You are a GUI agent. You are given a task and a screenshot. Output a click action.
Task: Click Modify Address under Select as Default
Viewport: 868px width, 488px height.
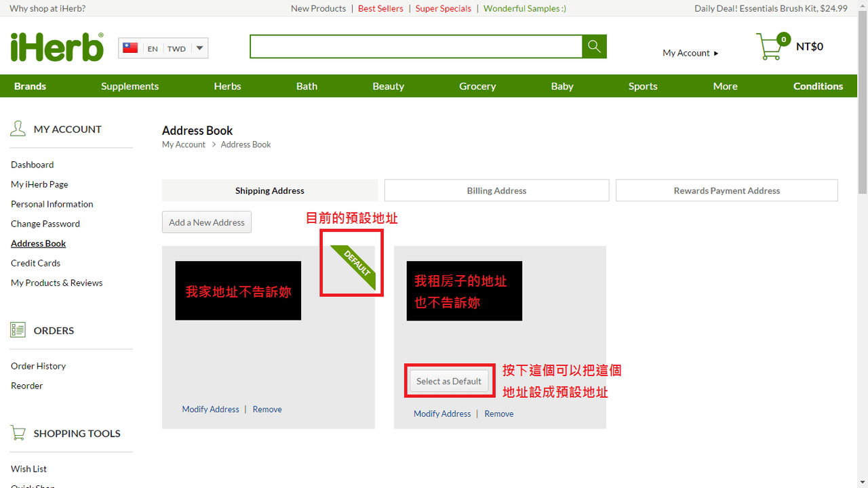pyautogui.click(x=442, y=413)
